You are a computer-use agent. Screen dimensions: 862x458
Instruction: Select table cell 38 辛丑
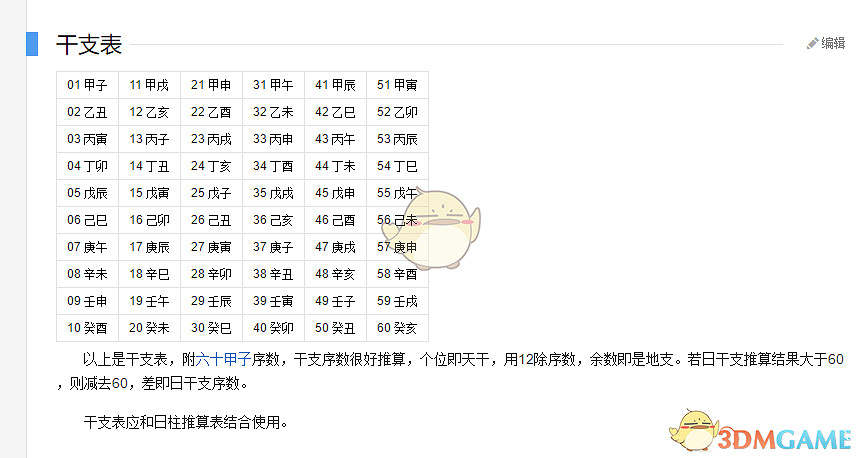click(x=274, y=274)
